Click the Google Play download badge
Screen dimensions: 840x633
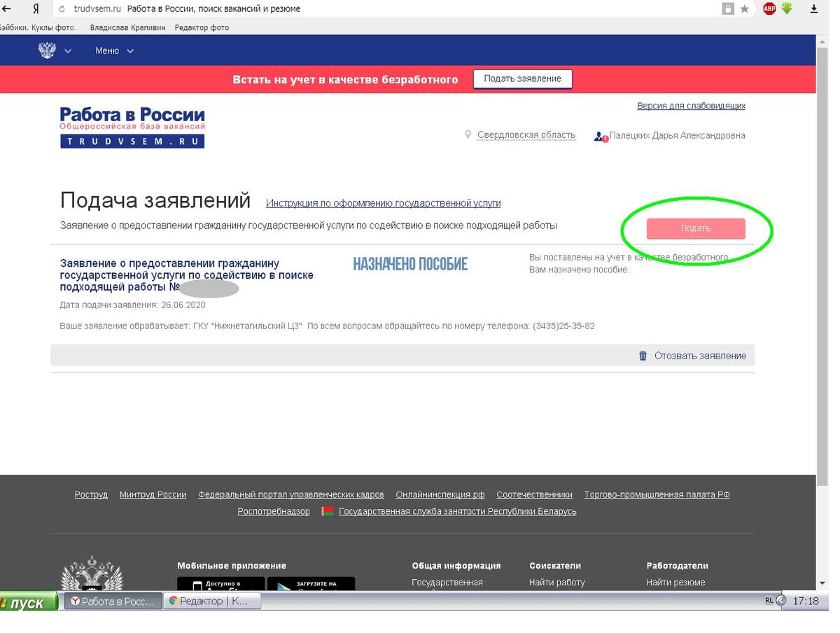tap(311, 584)
